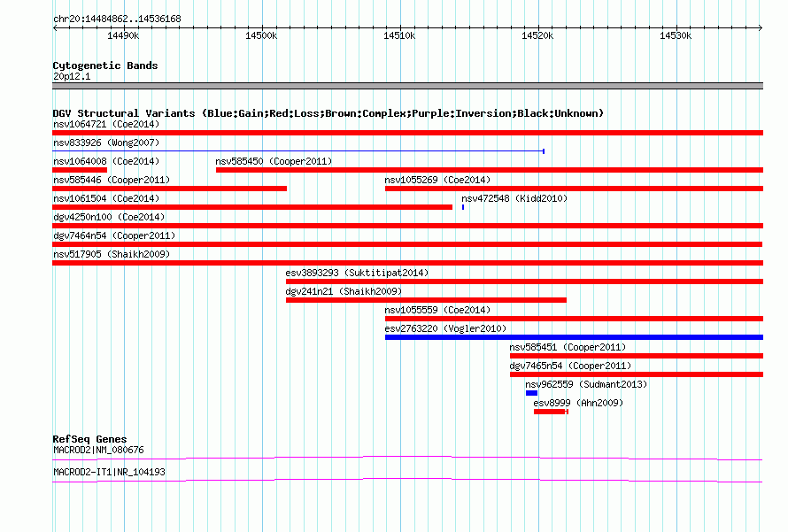The image size is (788, 532).
Task: Select the nsv833926 (Wong2007) variant label
Action: (x=106, y=143)
